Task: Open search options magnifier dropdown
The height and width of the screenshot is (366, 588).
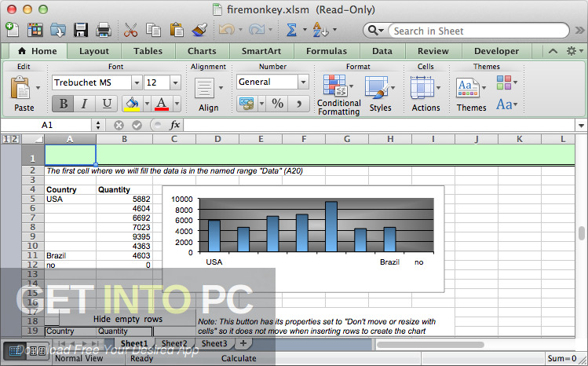Action: (x=375, y=30)
